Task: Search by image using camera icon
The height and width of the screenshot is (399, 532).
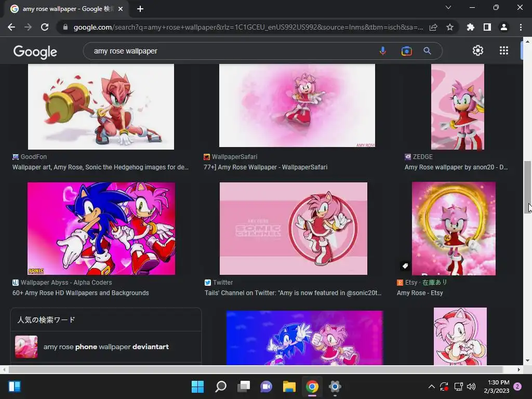Action: [406, 51]
